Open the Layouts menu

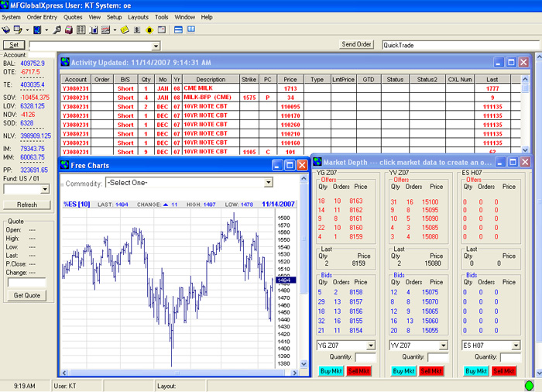point(138,16)
